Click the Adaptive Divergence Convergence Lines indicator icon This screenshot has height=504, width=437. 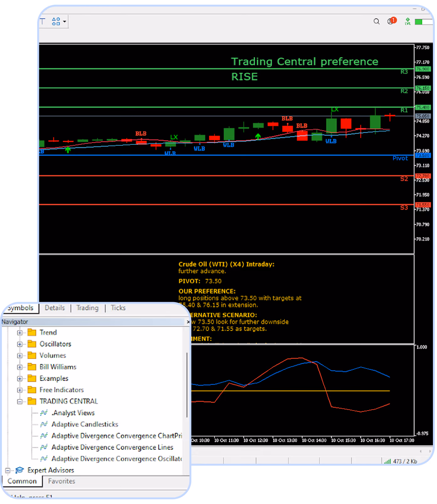[x=44, y=447]
